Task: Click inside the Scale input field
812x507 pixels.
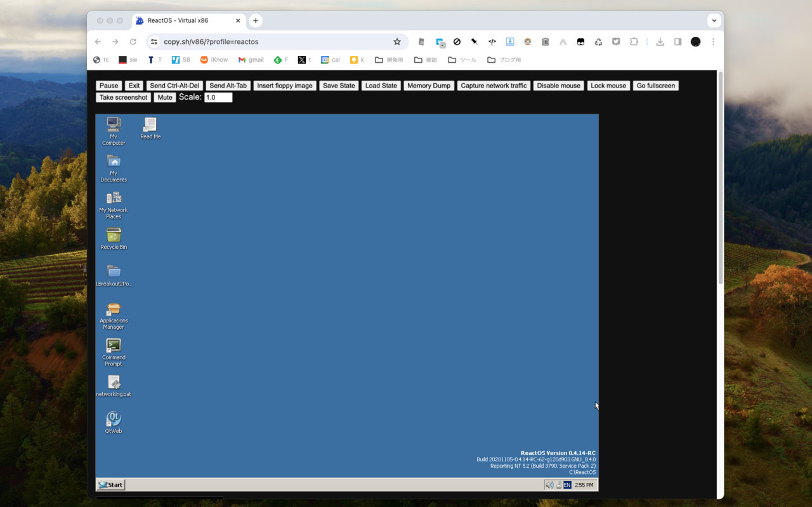Action: coord(218,97)
